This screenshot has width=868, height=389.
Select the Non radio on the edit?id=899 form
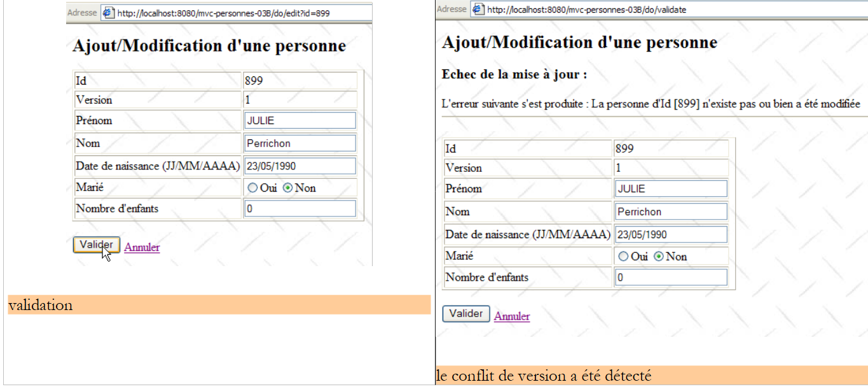[287, 188]
